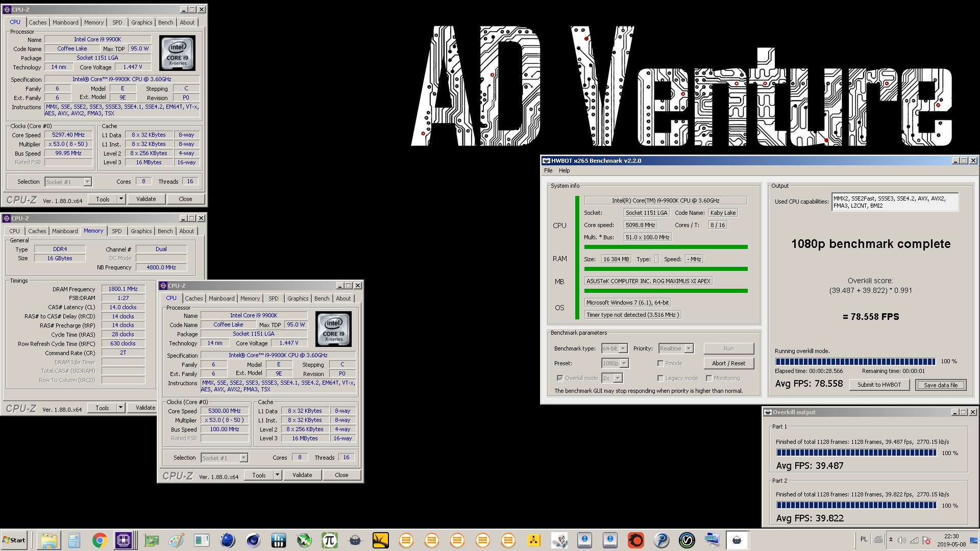Switch to the purple CPU-Z taskbar icon
The height and width of the screenshot is (551, 980).
pyautogui.click(x=124, y=540)
